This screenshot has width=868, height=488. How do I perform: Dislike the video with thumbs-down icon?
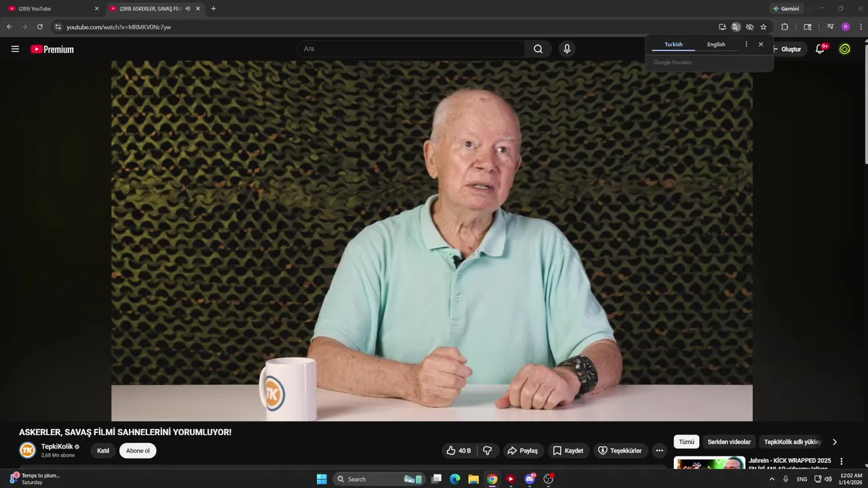pos(487,451)
